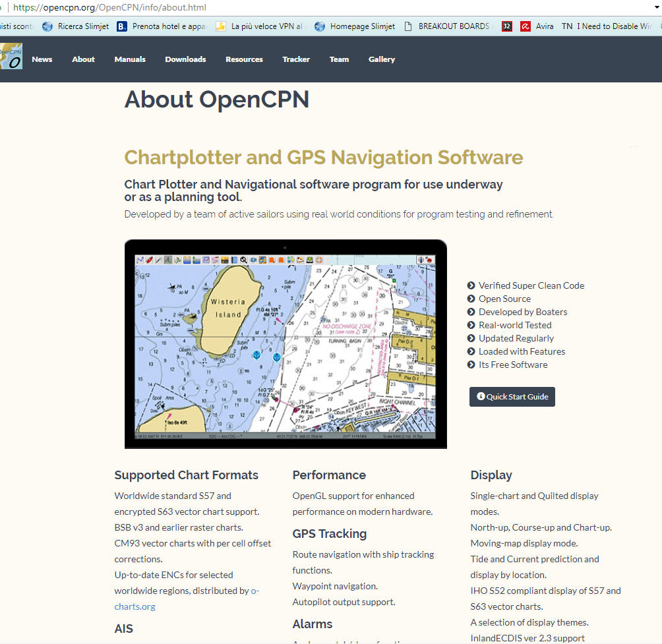Click the arrow icon beside Its Free Software

coord(471,365)
